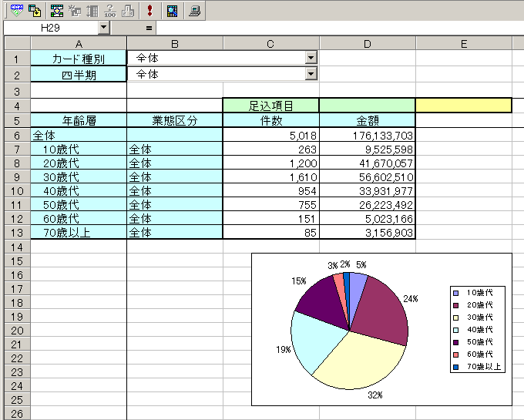The height and width of the screenshot is (420, 524).
Task: Click the 金額 header cell
Action: [368, 120]
